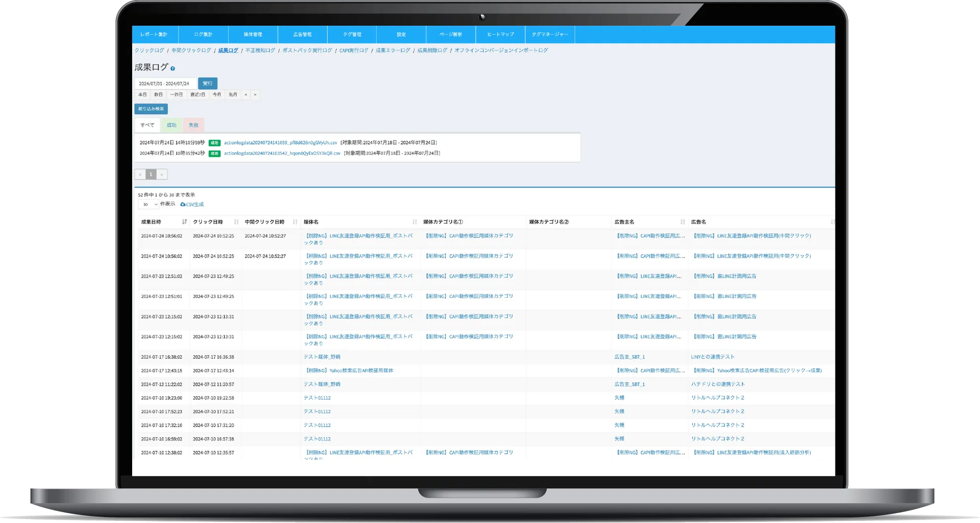
Task: Click the CSV生成 cloud download icon
Action: pyautogui.click(x=183, y=204)
